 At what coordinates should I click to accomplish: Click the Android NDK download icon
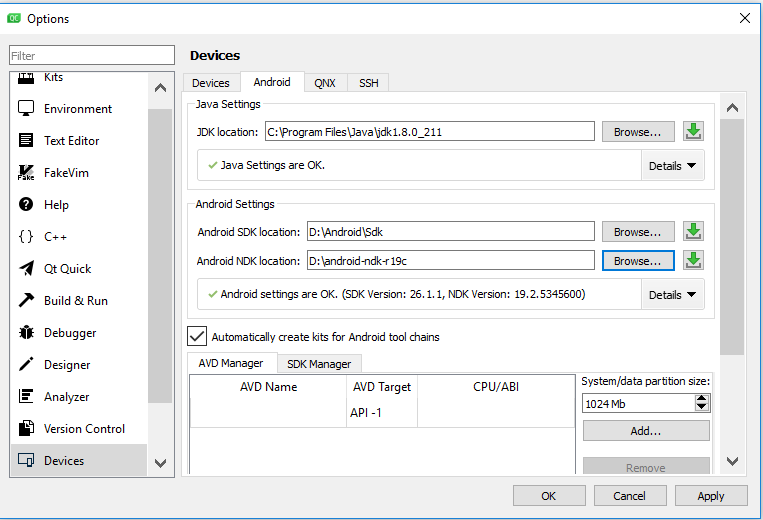[694, 261]
